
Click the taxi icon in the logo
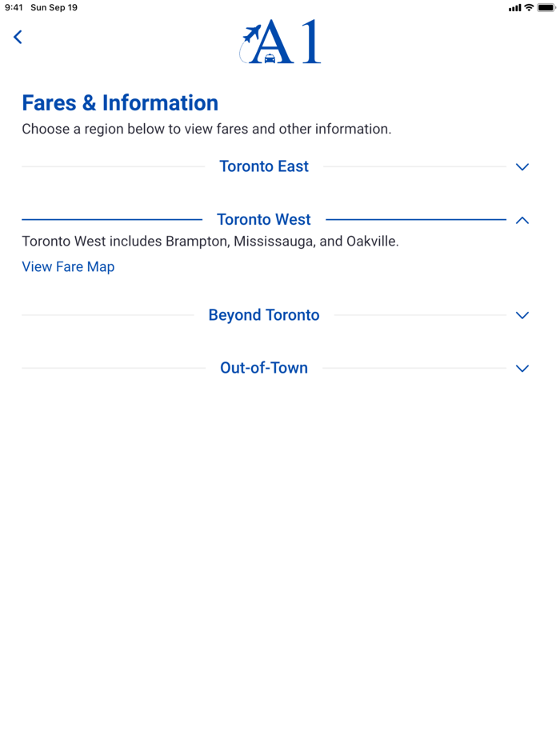click(x=270, y=58)
